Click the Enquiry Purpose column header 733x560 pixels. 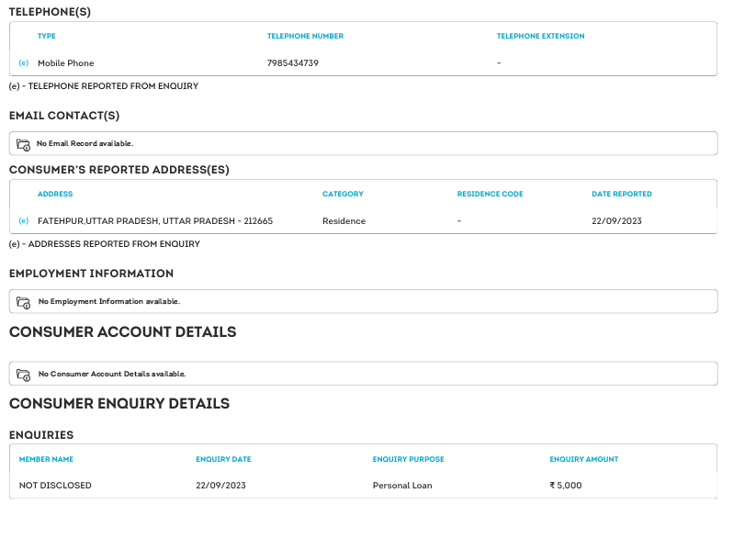tap(408, 459)
